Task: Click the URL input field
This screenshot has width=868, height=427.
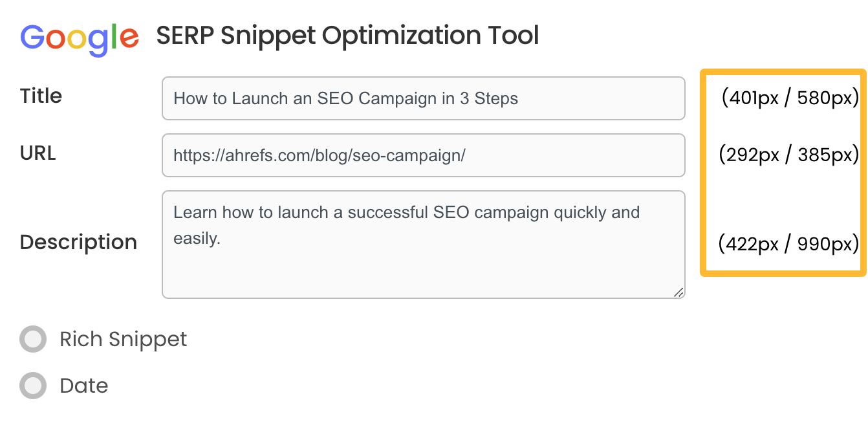Action: click(423, 155)
